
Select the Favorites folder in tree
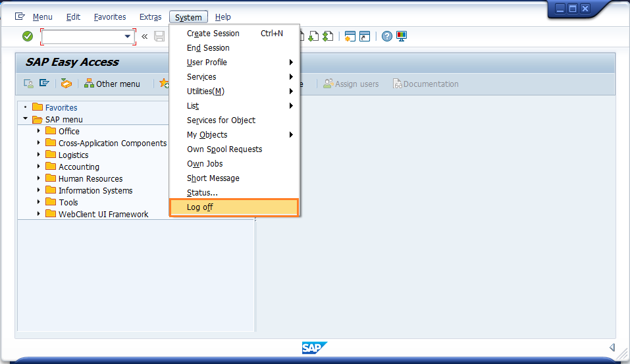61,108
